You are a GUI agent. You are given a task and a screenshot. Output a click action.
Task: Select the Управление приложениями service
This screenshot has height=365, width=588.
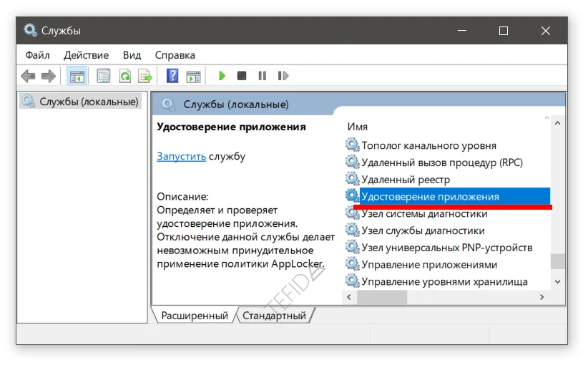[x=429, y=265]
